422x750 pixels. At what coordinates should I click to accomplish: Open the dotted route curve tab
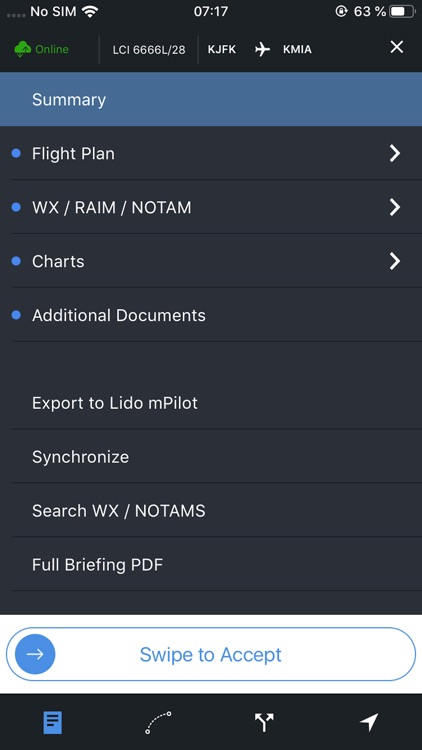coord(158,722)
